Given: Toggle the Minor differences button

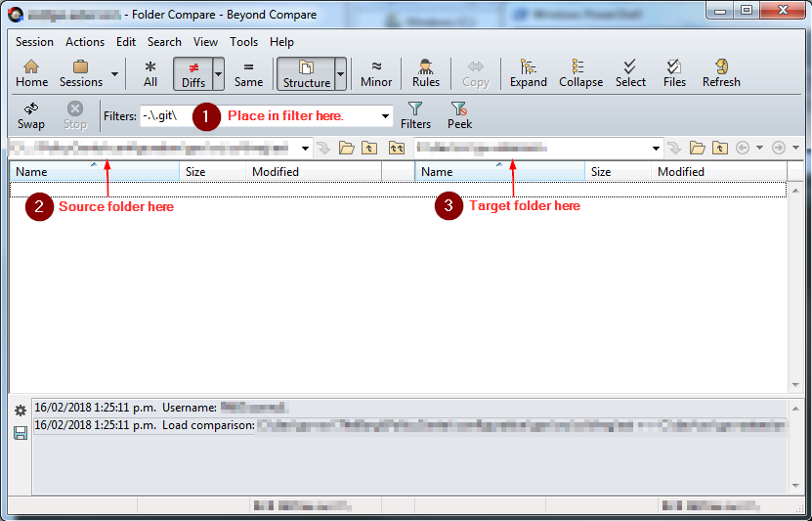Looking at the screenshot, I should 376,73.
